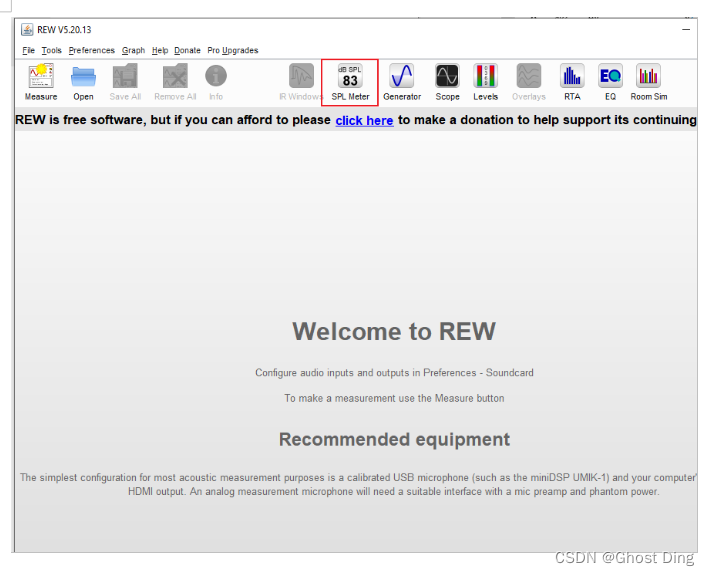This screenshot has height=576, width=709.
Task: Open the RTA analyzer
Action: click(x=572, y=82)
